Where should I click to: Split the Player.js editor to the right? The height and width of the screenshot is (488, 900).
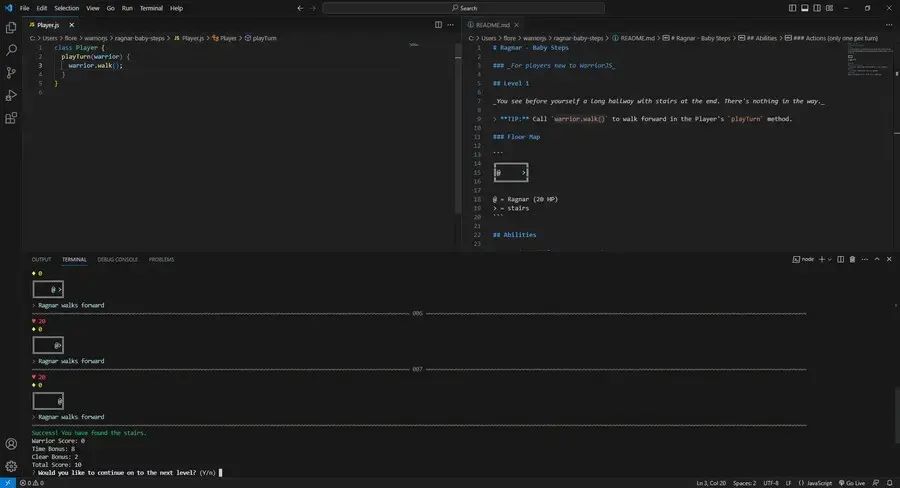(x=439, y=25)
